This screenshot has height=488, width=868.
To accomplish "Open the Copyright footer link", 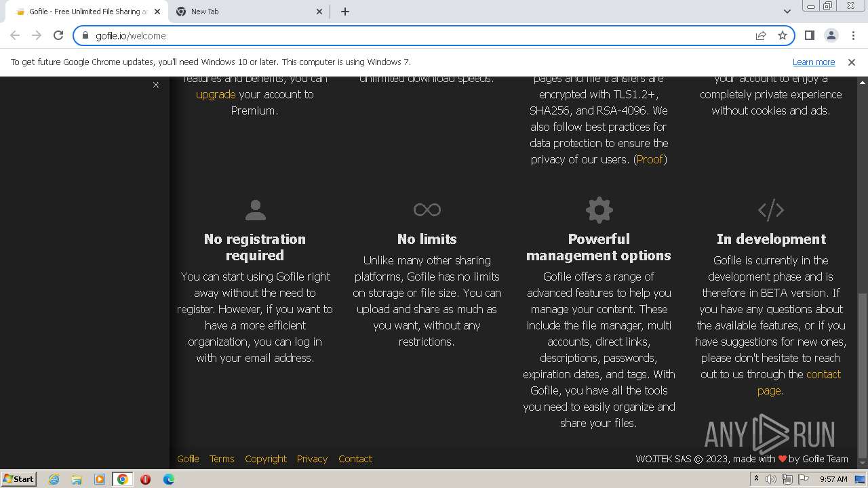I will [x=266, y=459].
